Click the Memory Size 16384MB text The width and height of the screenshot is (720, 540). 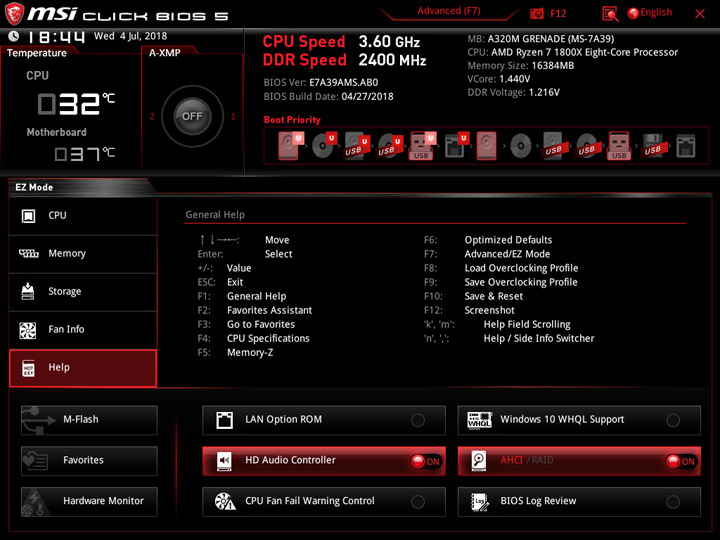click(521, 66)
